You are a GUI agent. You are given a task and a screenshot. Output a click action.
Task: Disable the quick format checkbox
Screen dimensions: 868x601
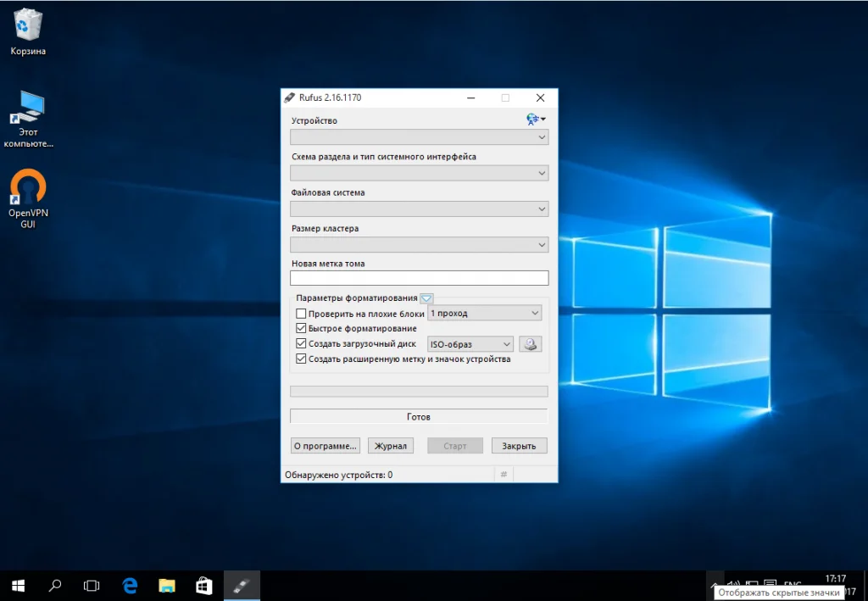tap(301, 329)
